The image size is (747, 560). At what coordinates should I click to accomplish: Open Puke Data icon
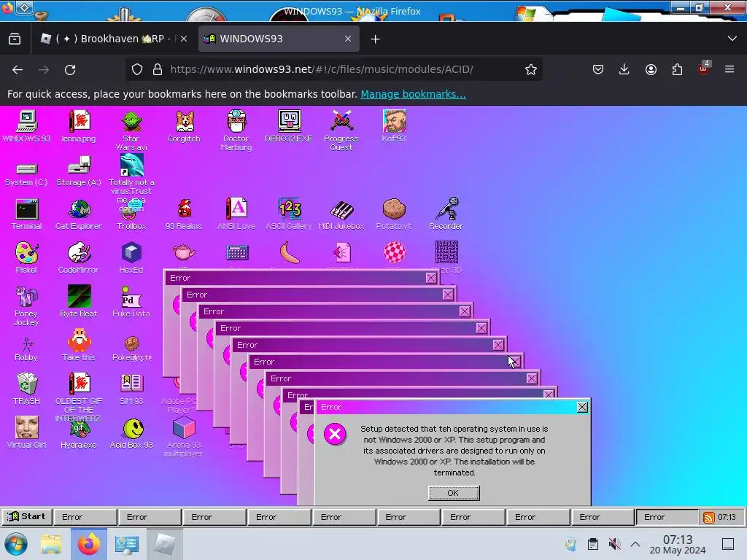point(131,301)
